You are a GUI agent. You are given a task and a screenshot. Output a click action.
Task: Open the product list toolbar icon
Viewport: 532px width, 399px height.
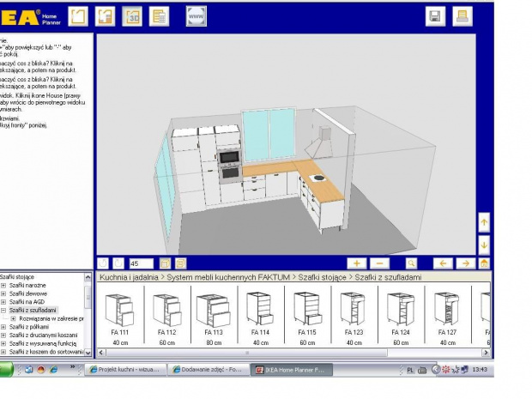tap(159, 16)
